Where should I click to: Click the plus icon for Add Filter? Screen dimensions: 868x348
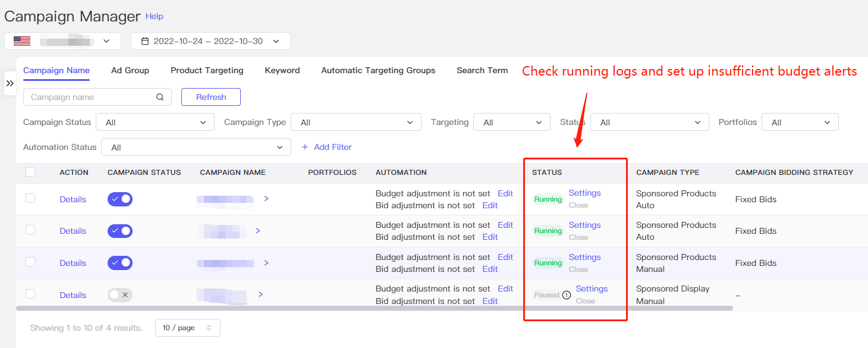(305, 147)
